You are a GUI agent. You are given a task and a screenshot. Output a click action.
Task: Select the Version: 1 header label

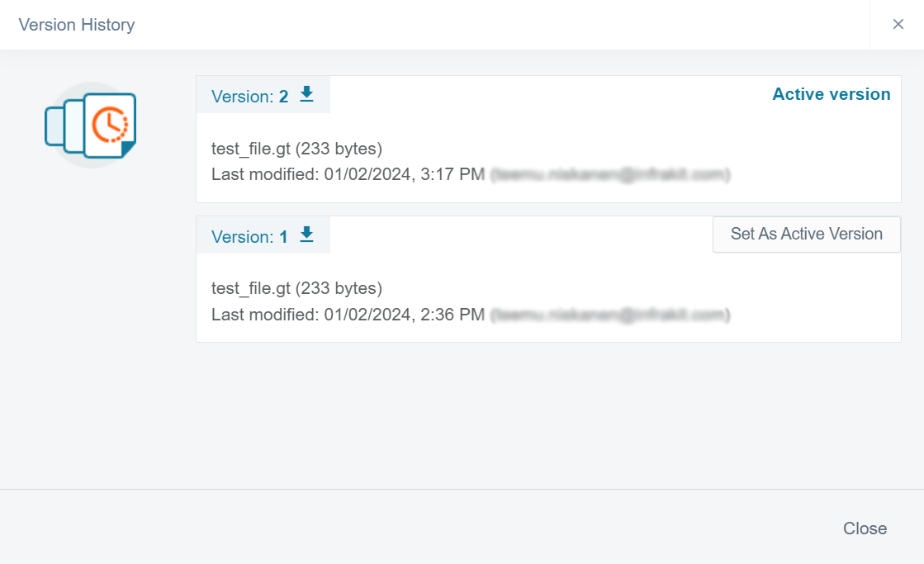tap(249, 237)
